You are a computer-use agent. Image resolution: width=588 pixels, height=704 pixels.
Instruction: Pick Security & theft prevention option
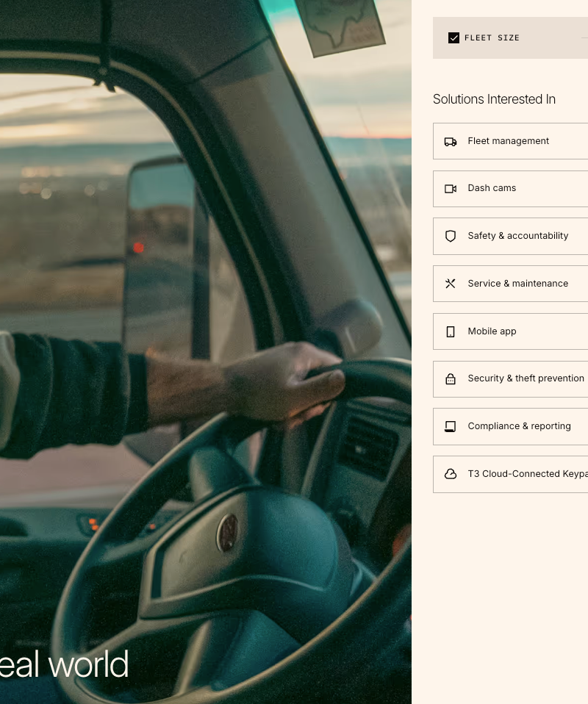click(510, 379)
